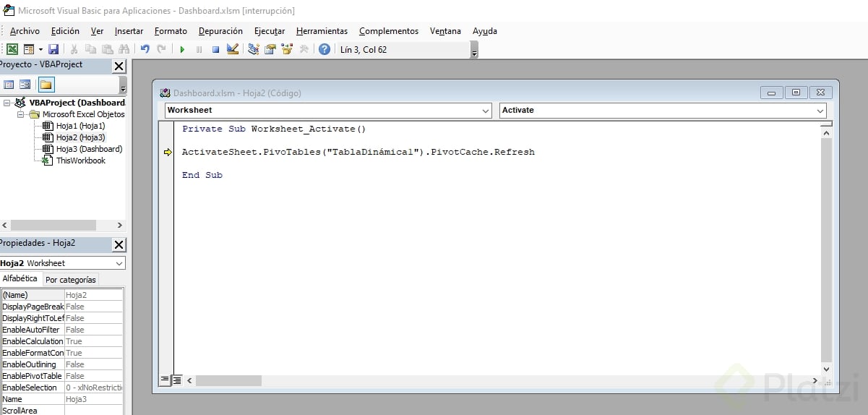The height and width of the screenshot is (415, 868).
Task: Open the Depuración menu
Action: pos(220,31)
